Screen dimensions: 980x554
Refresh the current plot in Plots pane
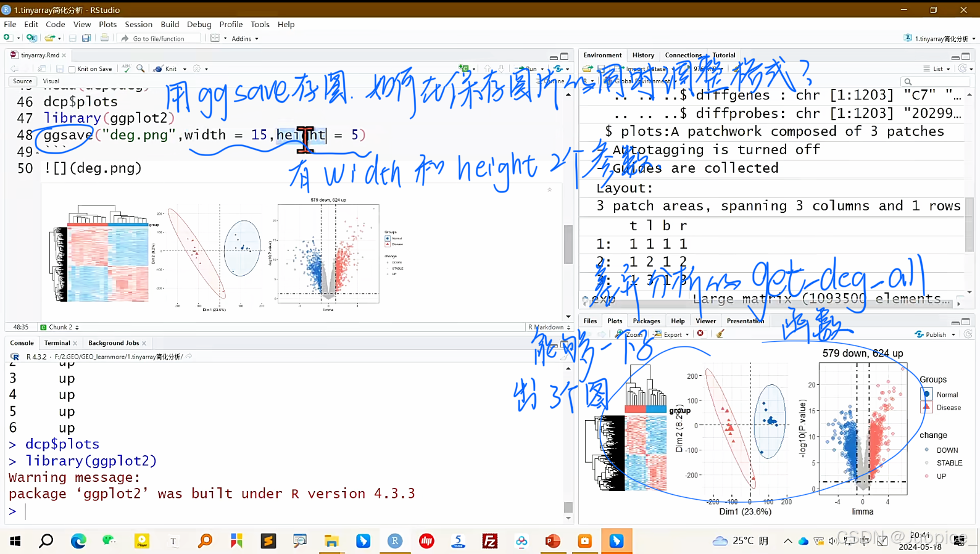tap(968, 334)
